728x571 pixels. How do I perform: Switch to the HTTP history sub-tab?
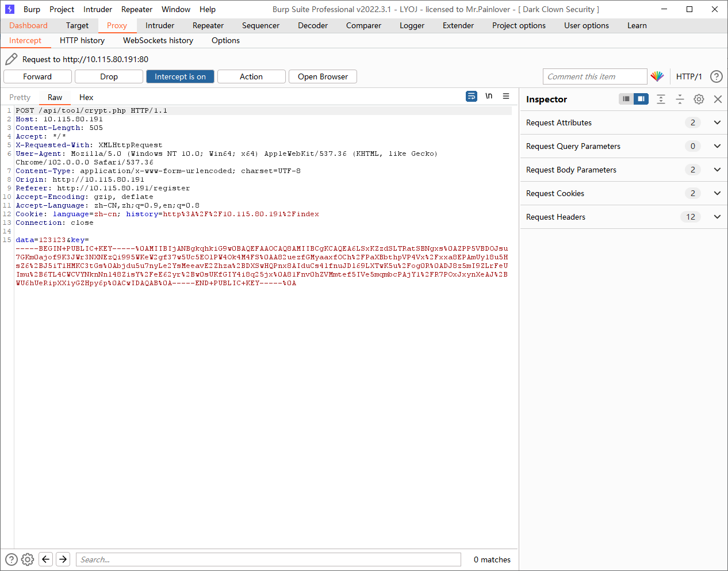coord(82,40)
